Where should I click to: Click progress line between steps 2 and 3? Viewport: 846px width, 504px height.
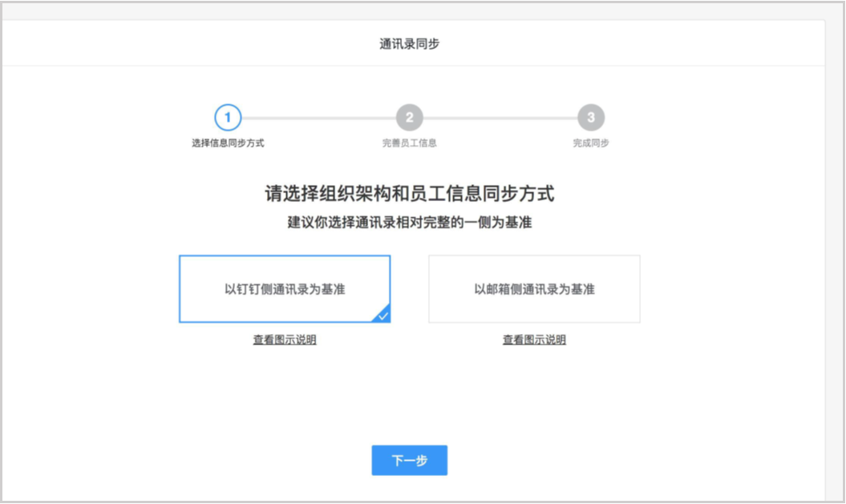500,118
